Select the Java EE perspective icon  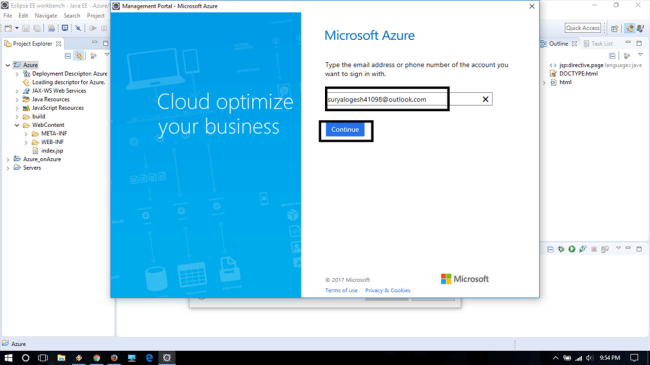pos(630,28)
